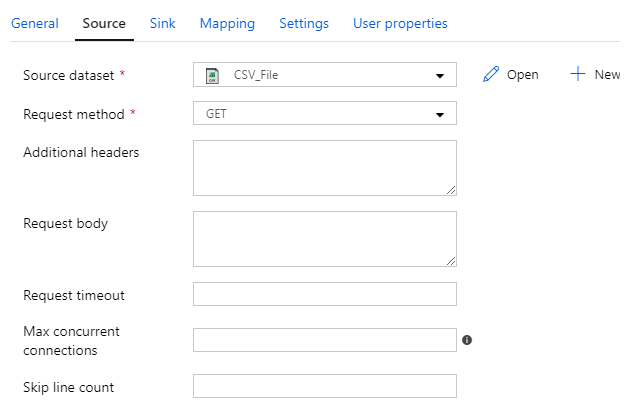The image size is (630, 410).
Task: Click the Skip line count field
Action: click(324, 386)
